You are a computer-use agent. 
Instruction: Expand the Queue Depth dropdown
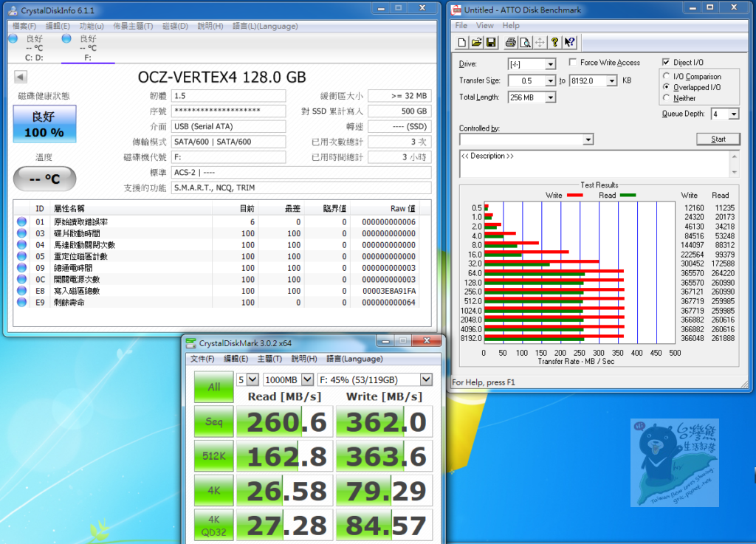(x=735, y=114)
